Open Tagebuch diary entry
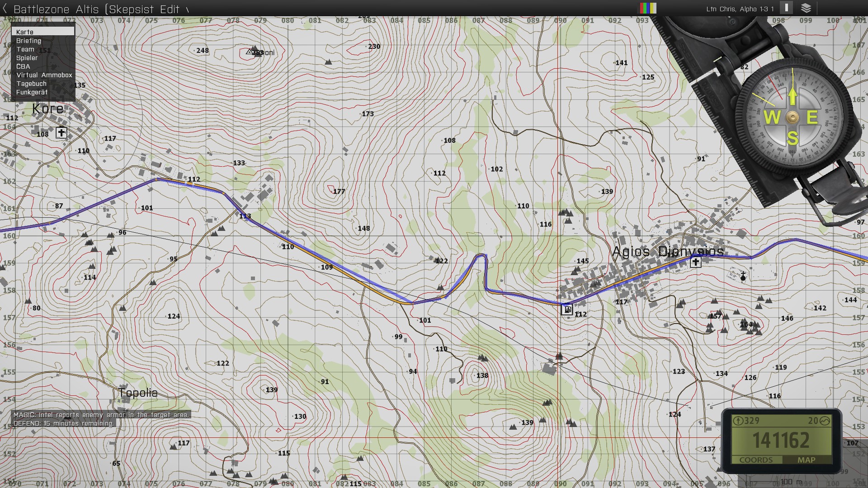The image size is (868, 488). [32, 84]
